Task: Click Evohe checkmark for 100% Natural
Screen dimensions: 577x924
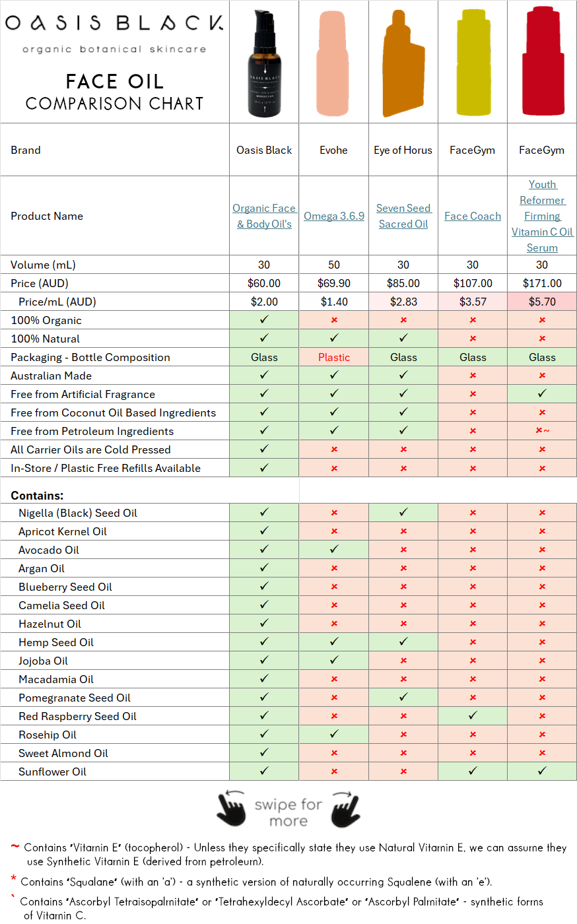Action: pyautogui.click(x=334, y=338)
